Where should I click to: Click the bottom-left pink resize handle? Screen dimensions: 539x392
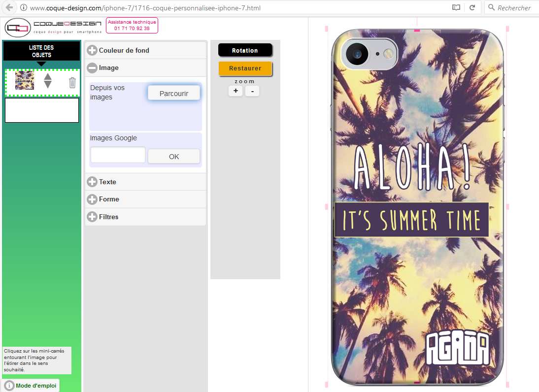pos(327,385)
